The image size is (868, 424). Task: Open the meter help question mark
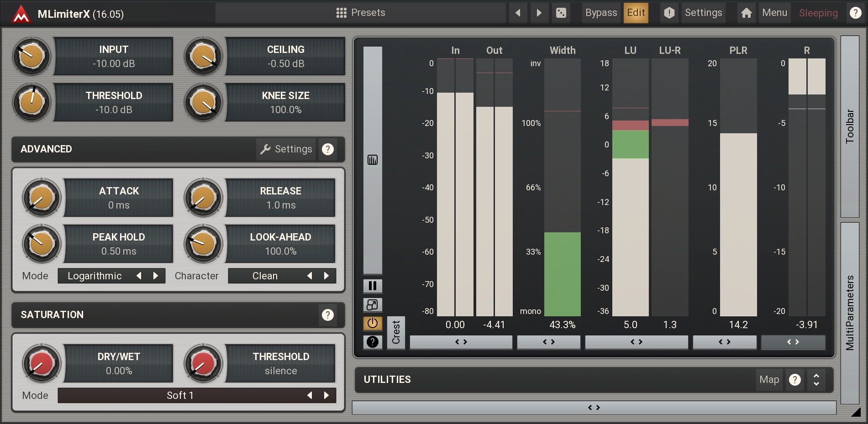[x=373, y=342]
